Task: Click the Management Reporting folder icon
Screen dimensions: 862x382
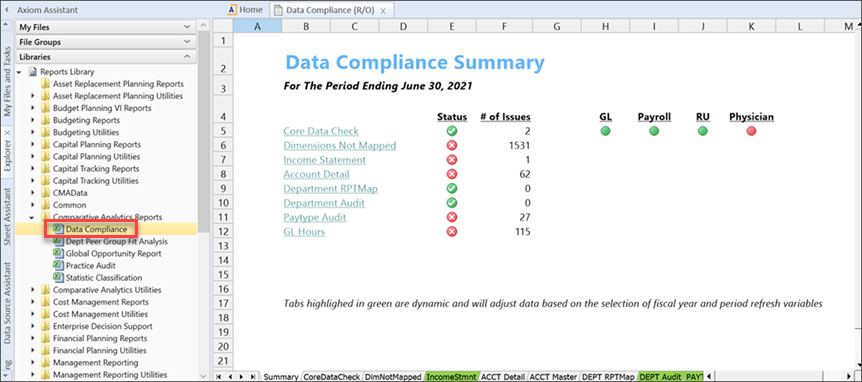Action: (x=45, y=362)
